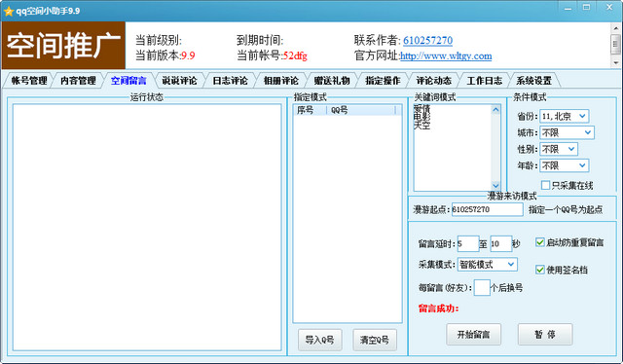This screenshot has height=364, width=623.
Task: Open the 工作日志 tab
Action: pos(485,81)
